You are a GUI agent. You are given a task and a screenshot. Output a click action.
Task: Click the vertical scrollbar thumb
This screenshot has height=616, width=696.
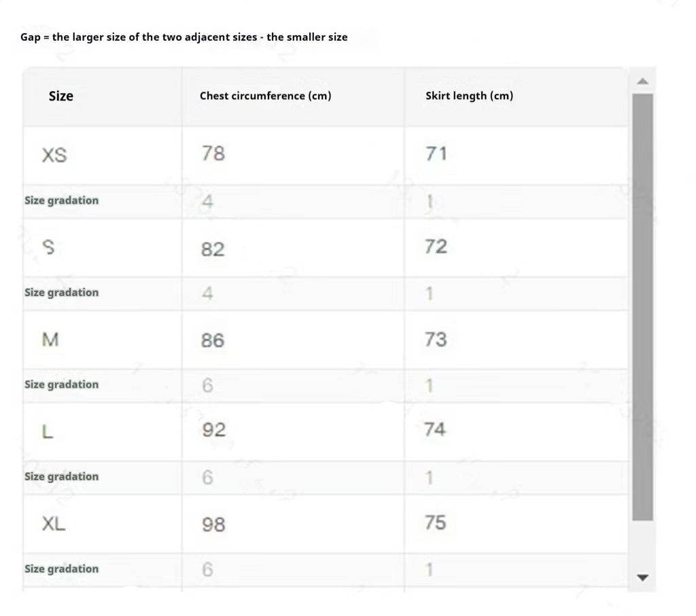click(642, 307)
